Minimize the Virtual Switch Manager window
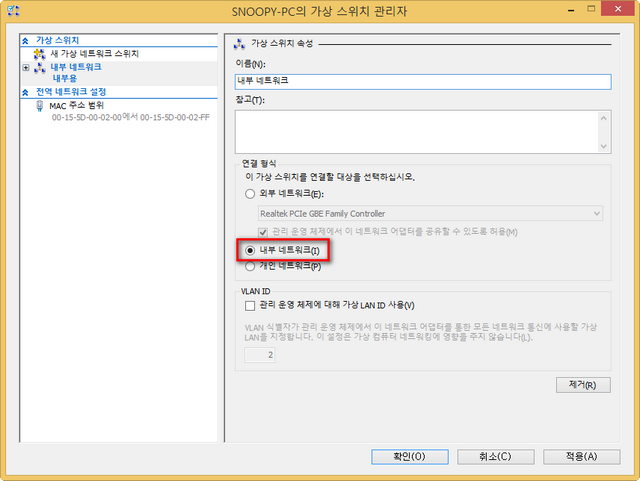The image size is (640, 481). point(571,10)
